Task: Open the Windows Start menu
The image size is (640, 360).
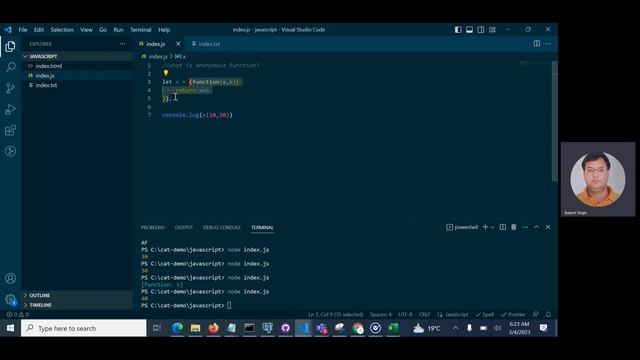Action: [x=10, y=328]
